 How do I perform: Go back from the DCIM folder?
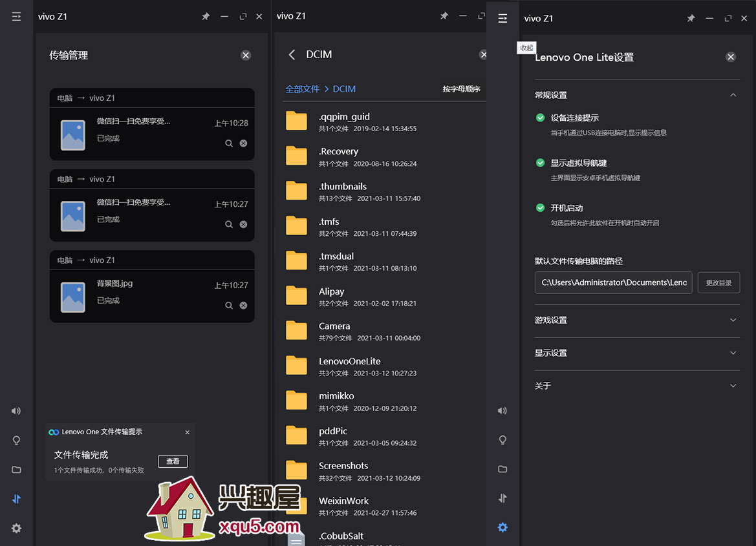292,54
